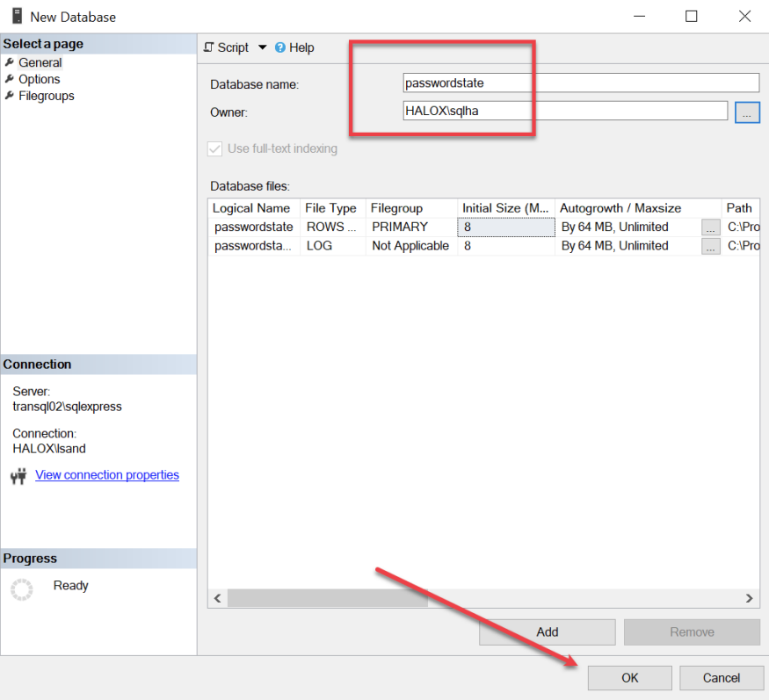Click the horizontal scrollbar right arrow
Image resolution: width=769 pixels, height=700 pixels.
(x=750, y=598)
